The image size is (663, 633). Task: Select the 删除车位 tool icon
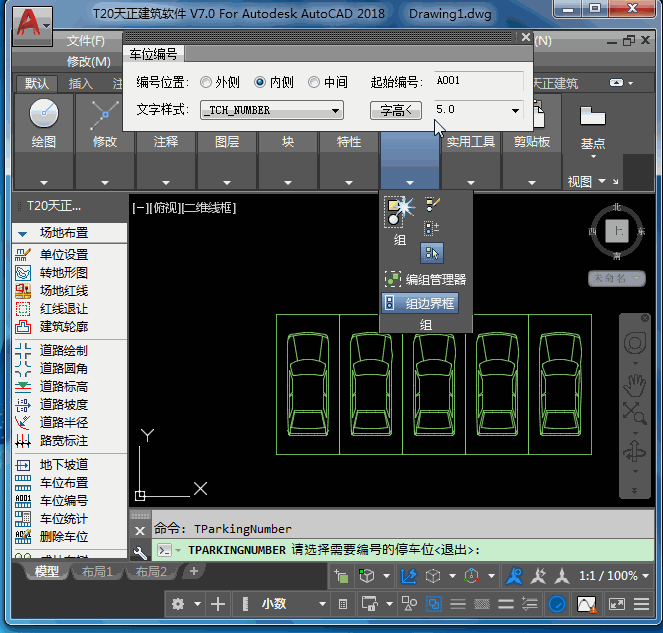(x=23, y=537)
